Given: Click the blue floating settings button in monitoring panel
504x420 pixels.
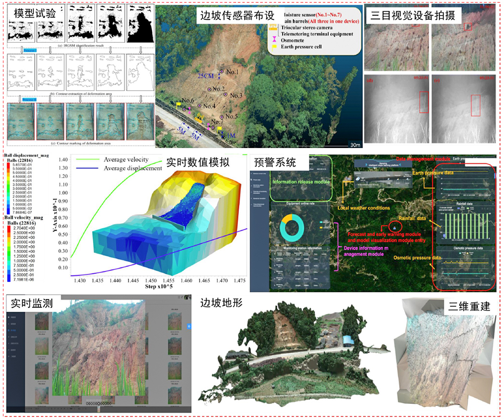Looking at the screenshot, I should tap(189, 326).
